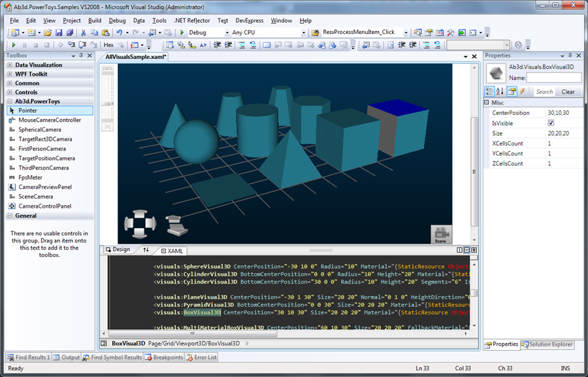Expand the WPF Toolkit toolbox group
588x377 pixels.
[10, 74]
